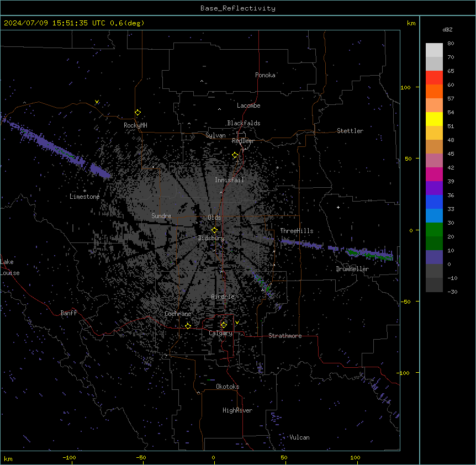This screenshot has width=476, height=465.
Task: Click the HighRiver city label
Action: pos(237,410)
